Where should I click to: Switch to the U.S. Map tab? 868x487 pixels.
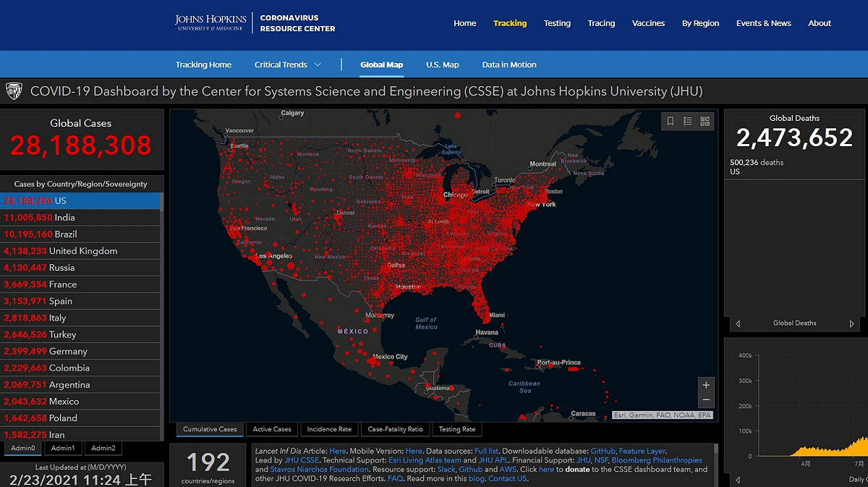coord(442,64)
